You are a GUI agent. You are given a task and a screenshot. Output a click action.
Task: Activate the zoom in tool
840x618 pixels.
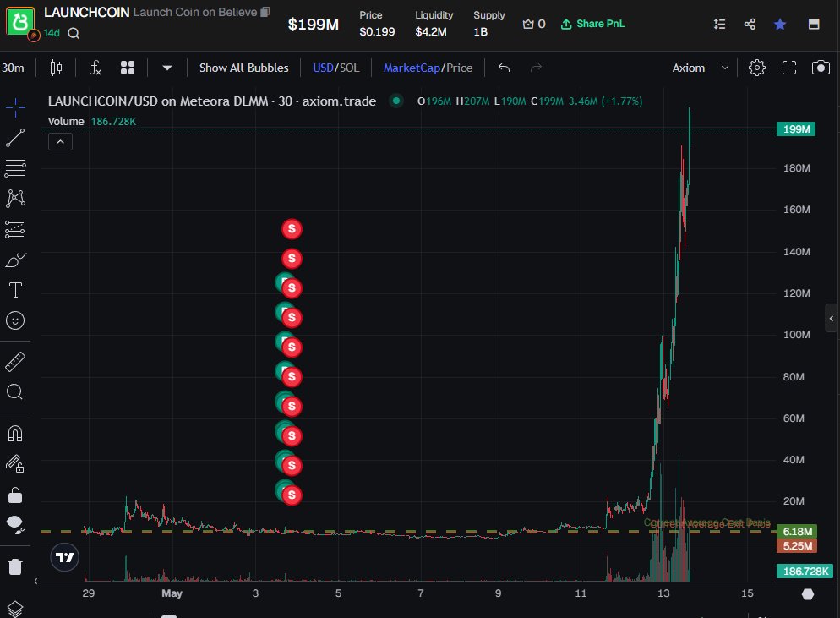pyautogui.click(x=15, y=391)
